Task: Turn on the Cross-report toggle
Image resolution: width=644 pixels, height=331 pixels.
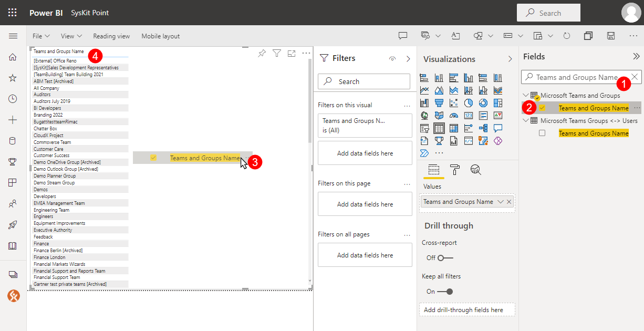Action: click(445, 258)
